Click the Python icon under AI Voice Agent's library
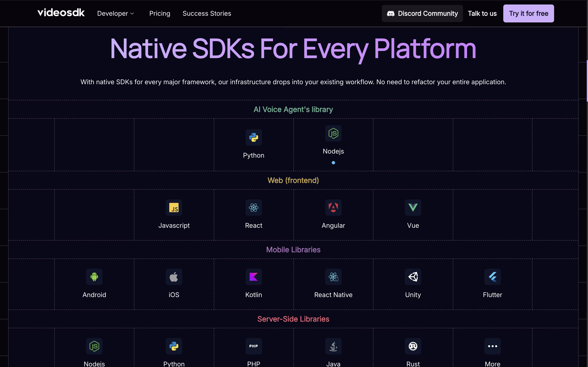Viewport: 588px width, 367px height. 253,137
